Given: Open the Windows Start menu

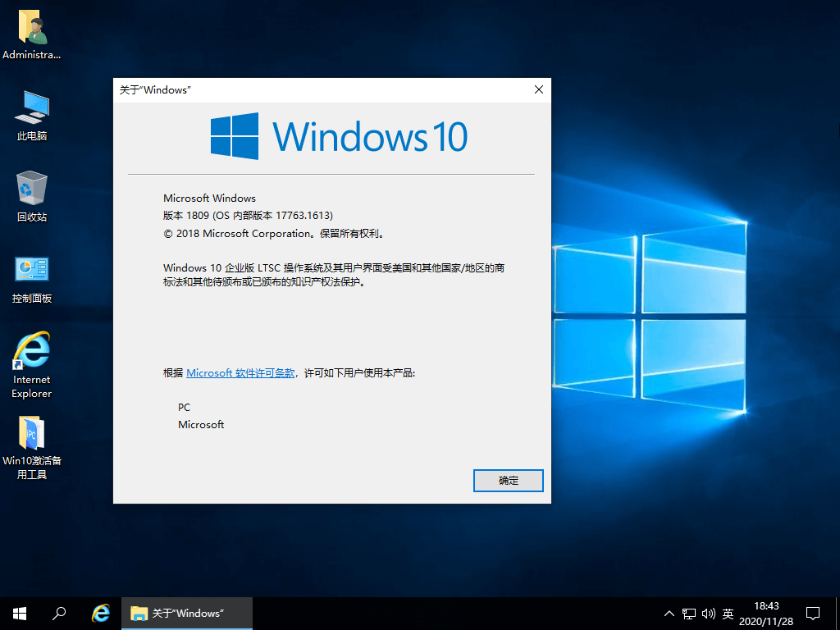Looking at the screenshot, I should (x=20, y=614).
